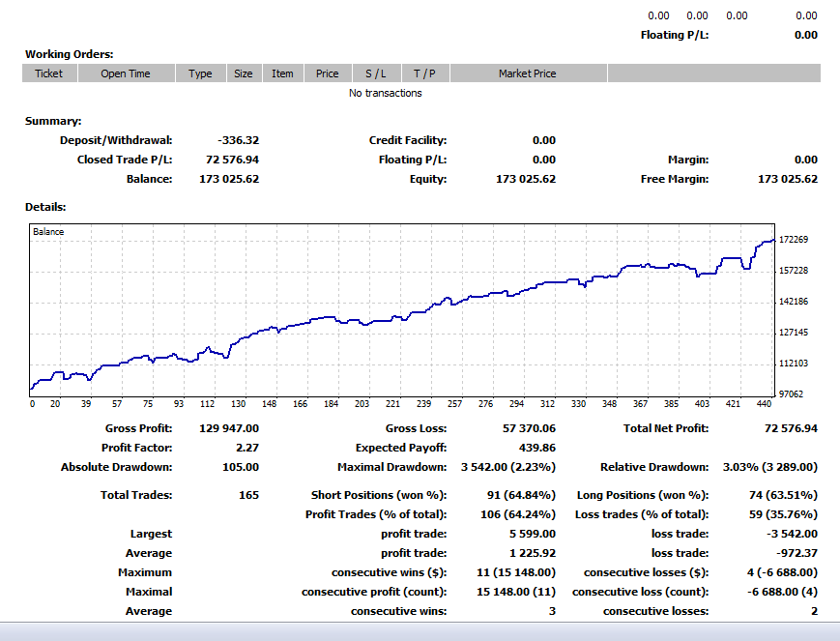Select the Free Margin value
This screenshot has width=840, height=641.
coord(787,179)
